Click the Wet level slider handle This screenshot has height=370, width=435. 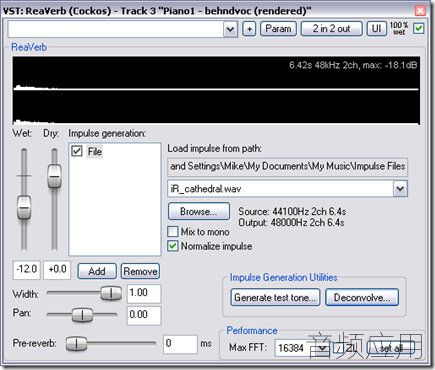tap(24, 207)
